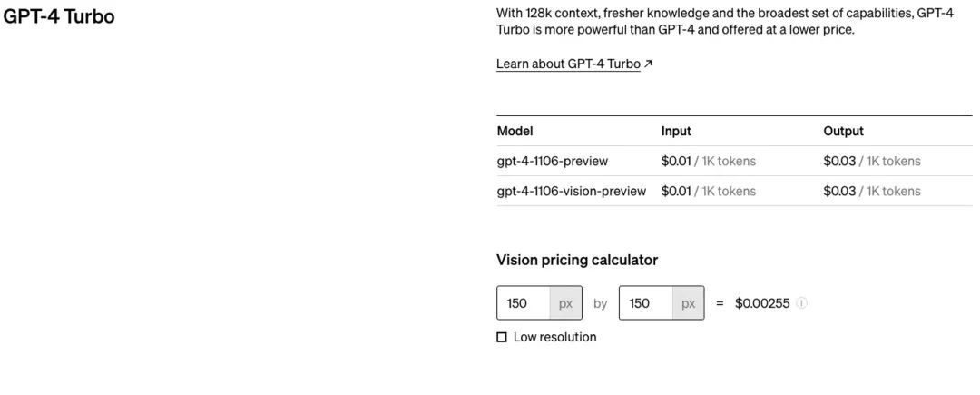Click the info icon next to $0.00255

pos(802,303)
